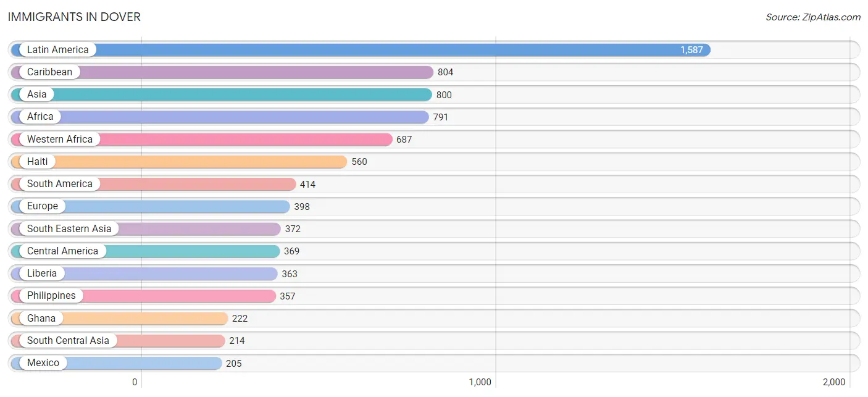Click the Ghana bar label
The image size is (868, 397).
point(41,319)
